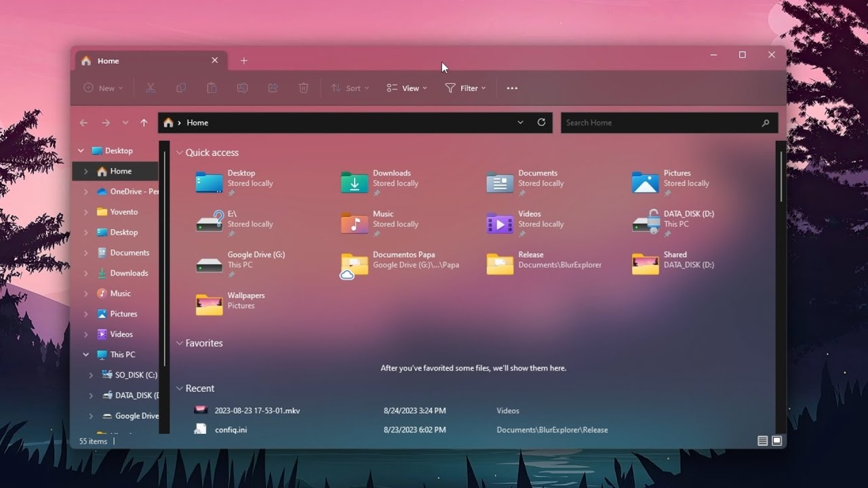This screenshot has width=868, height=488.
Task: Open the Release folder
Action: tap(545, 264)
